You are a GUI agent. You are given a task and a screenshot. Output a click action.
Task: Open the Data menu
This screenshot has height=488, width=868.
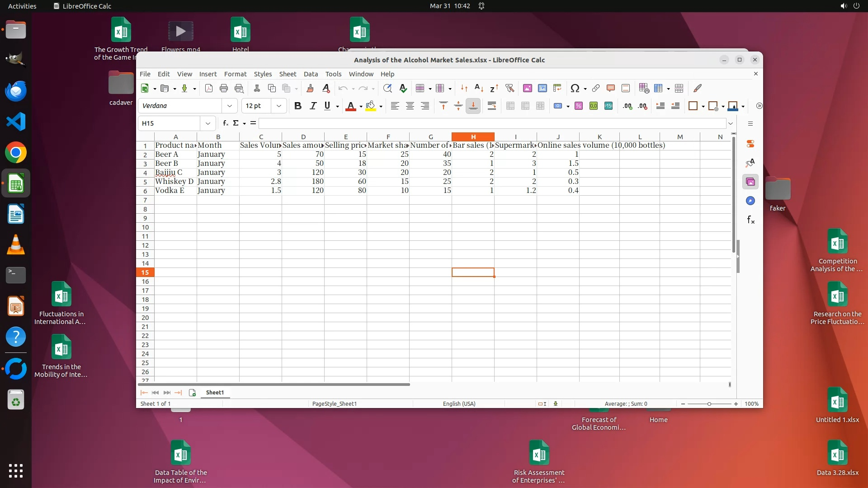[x=310, y=74]
